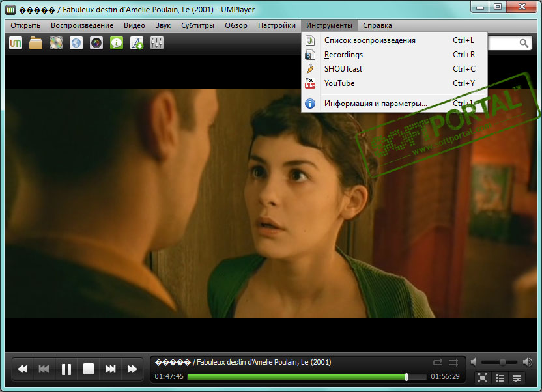Open the Субтитры menu
The image size is (542, 392).
(x=198, y=25)
